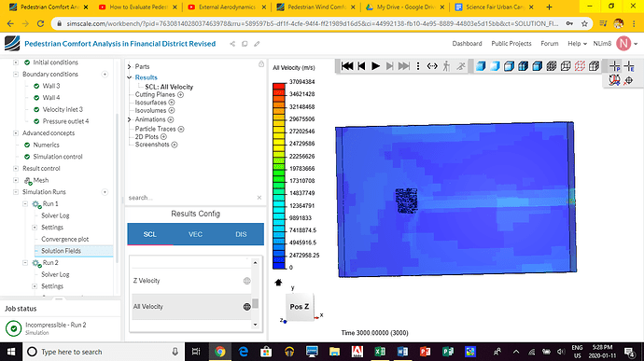The height and width of the screenshot is (361, 644).
Task: Add a new Isosurface
Action: [x=172, y=103]
